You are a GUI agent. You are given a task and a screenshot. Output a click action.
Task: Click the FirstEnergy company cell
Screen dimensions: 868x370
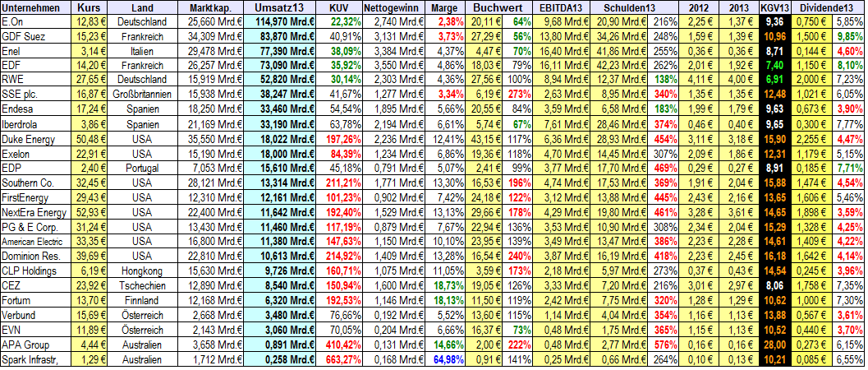pos(36,196)
